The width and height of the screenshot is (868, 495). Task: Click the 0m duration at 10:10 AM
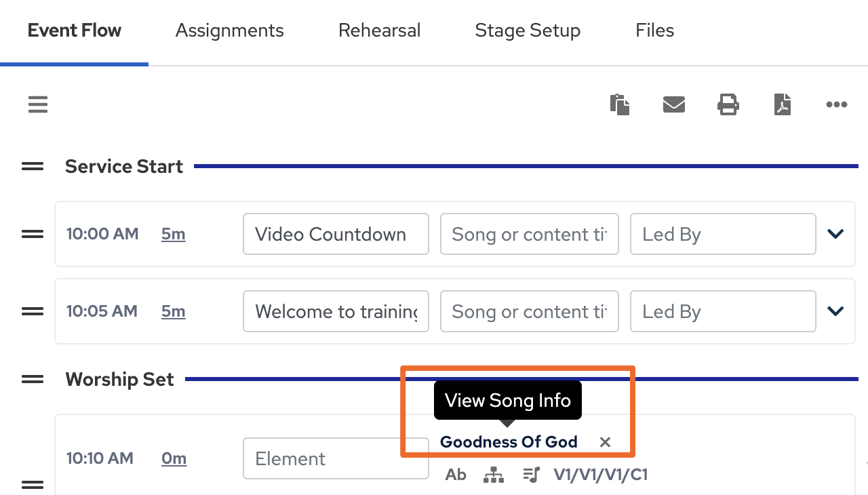174,458
